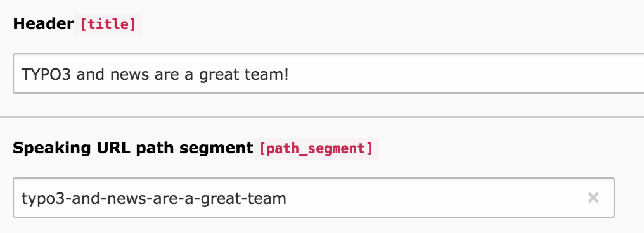Image resolution: width=644 pixels, height=233 pixels.
Task: Clear the Speaking URL path segment field
Action: [593, 198]
